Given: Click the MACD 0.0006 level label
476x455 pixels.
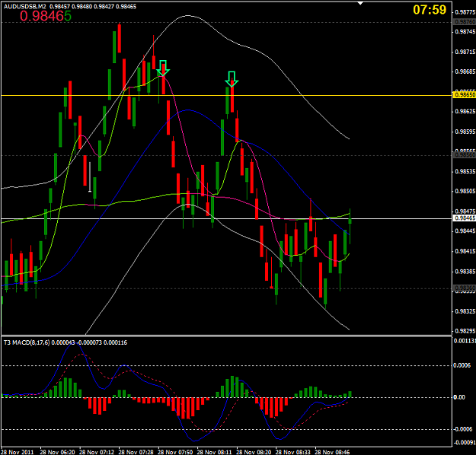Looking at the screenshot, I should (462, 365).
